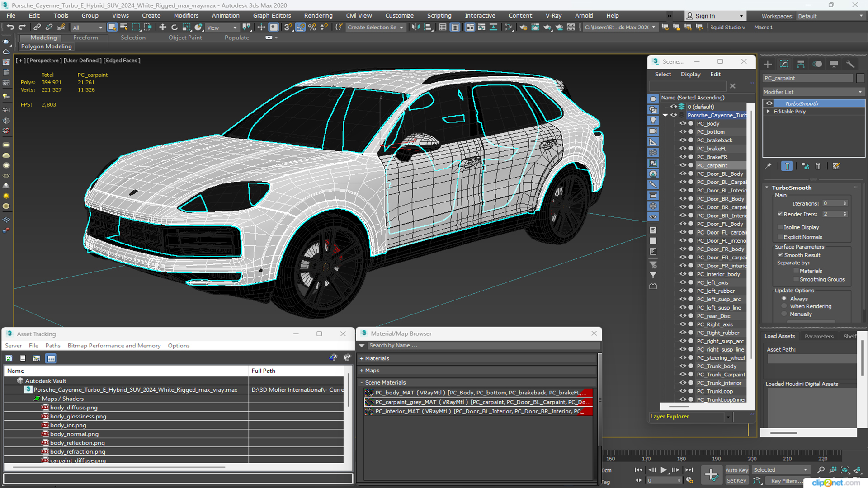Select When Rendering update option
868x488 pixels.
click(x=784, y=306)
